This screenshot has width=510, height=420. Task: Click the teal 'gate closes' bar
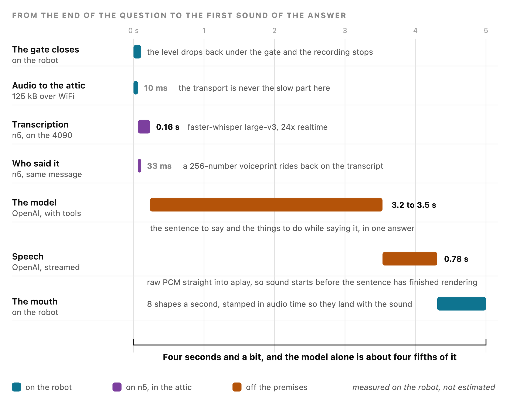pyautogui.click(x=137, y=52)
